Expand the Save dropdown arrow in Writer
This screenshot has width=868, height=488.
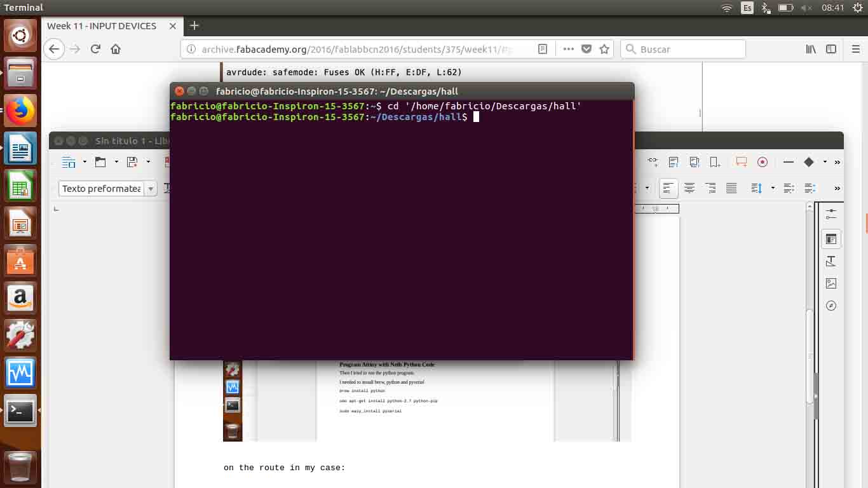[x=148, y=162]
